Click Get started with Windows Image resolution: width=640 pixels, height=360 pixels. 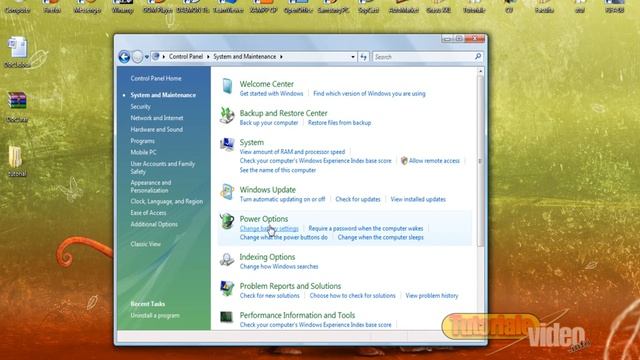point(271,93)
